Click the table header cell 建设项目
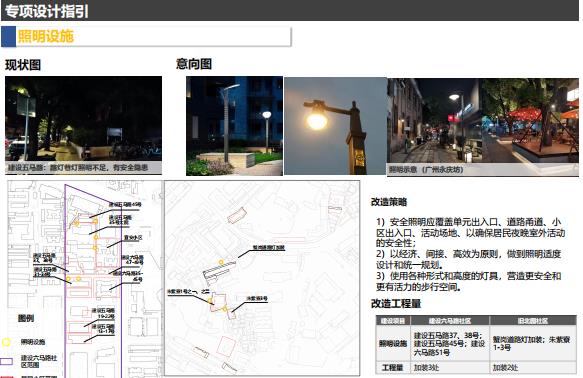 click(393, 321)
